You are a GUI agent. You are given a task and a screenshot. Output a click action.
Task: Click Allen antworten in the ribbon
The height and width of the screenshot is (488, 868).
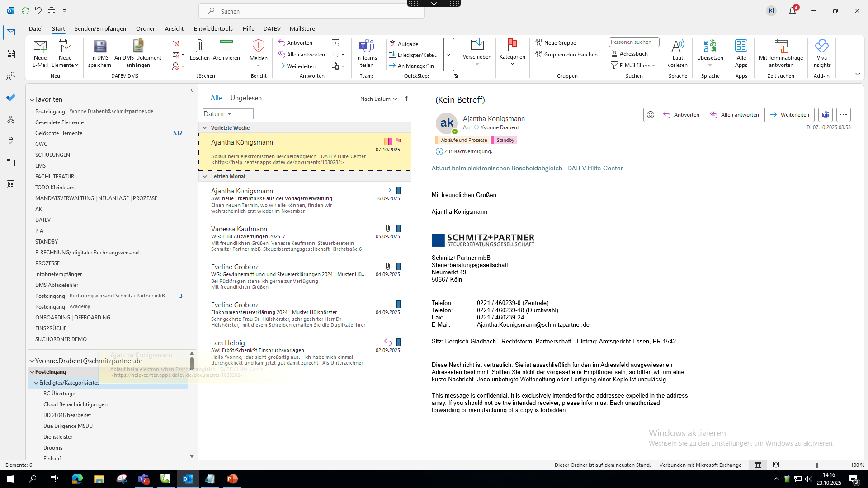302,54
